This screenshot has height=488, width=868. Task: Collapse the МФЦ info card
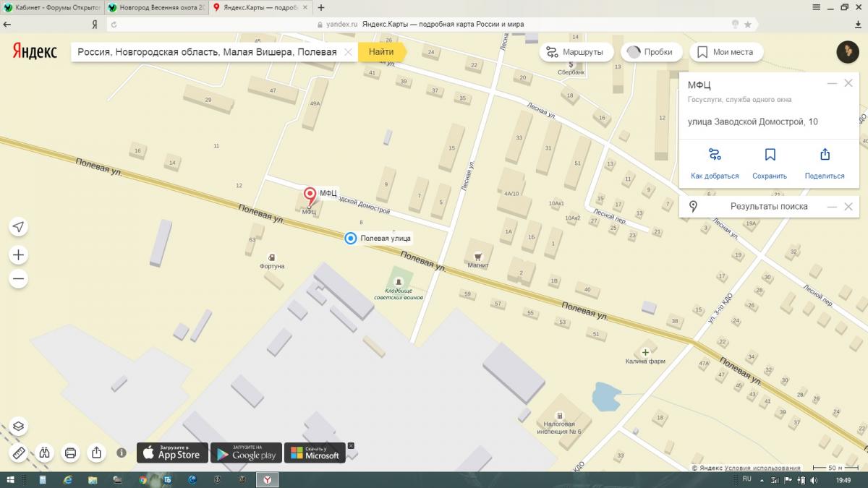[x=831, y=84]
